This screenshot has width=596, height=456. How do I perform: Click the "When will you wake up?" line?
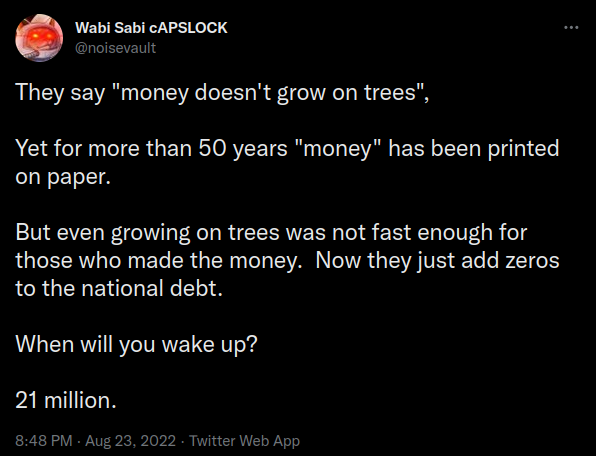tap(136, 344)
